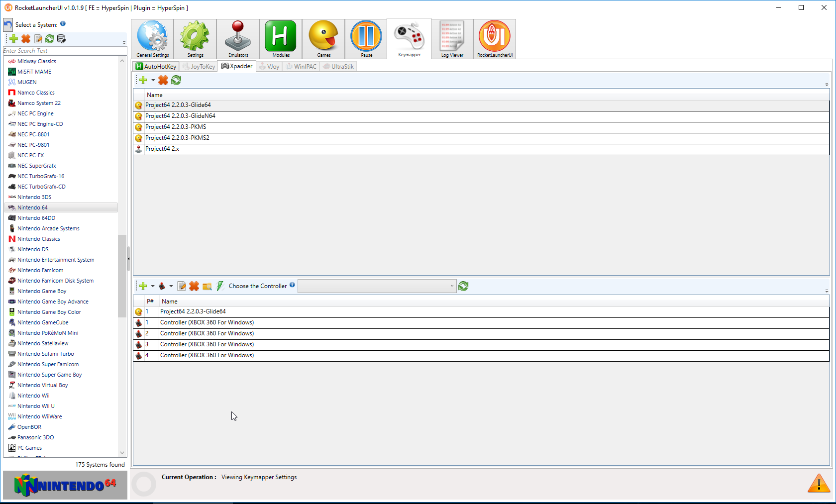The width and height of the screenshot is (836, 504).
Task: Click the systems list scrollbar down arrow
Action: pyautogui.click(x=122, y=453)
